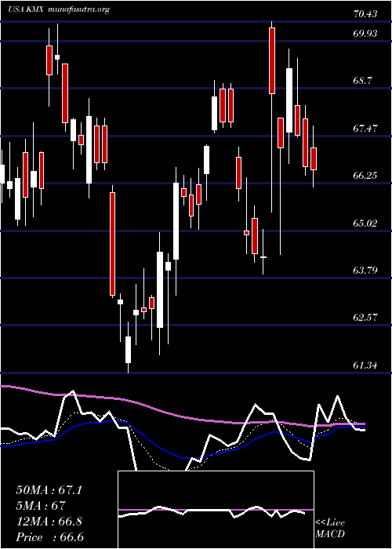
Task: Click the most recent red candlestick
Action: click(x=314, y=159)
